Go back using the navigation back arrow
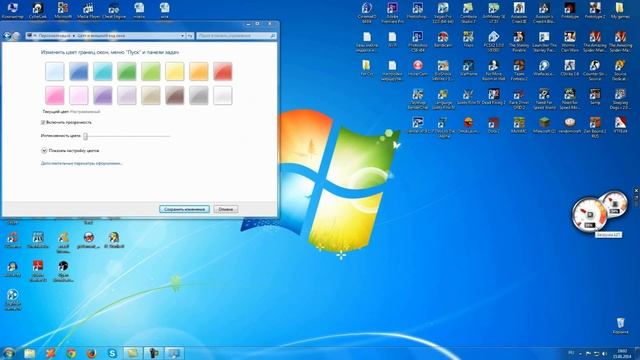640x360 pixels. pyautogui.click(x=7, y=36)
